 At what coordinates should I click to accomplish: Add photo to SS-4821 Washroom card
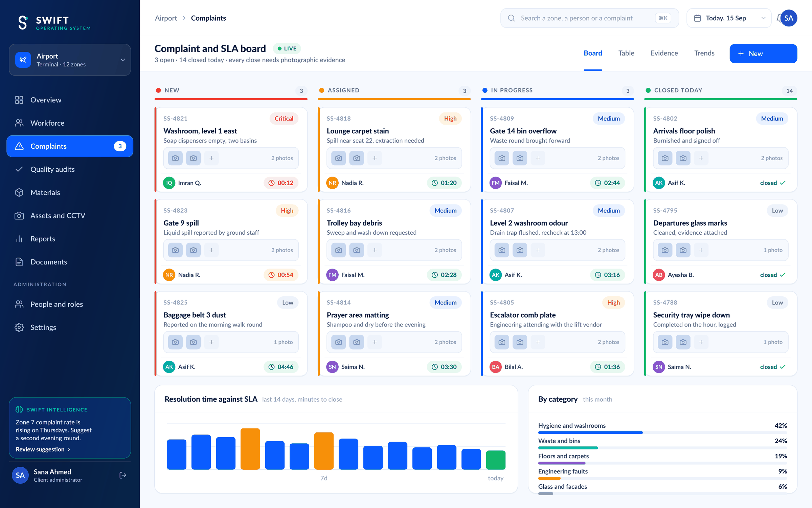(211, 158)
